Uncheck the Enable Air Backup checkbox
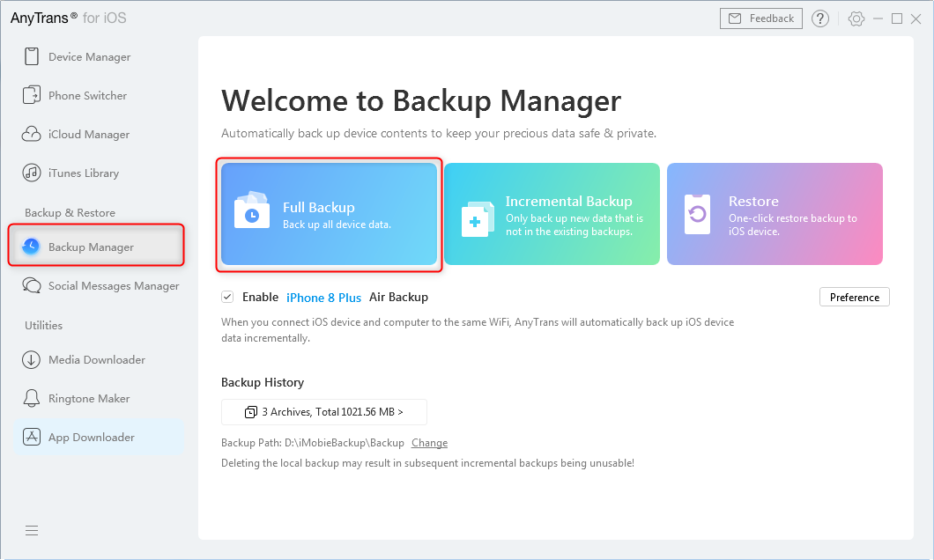Image resolution: width=934 pixels, height=560 pixels. 227,297
